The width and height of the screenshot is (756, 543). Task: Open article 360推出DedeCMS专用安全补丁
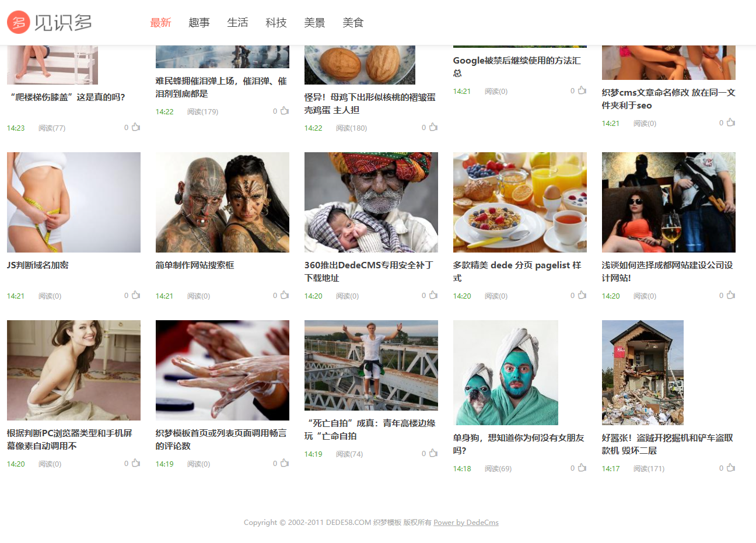pos(369,271)
